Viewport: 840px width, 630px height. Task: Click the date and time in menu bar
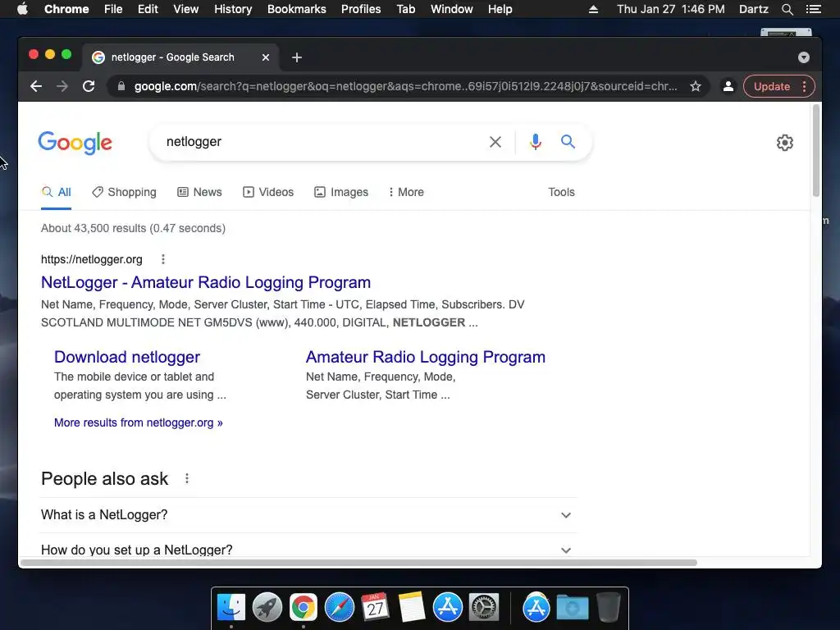tap(671, 9)
